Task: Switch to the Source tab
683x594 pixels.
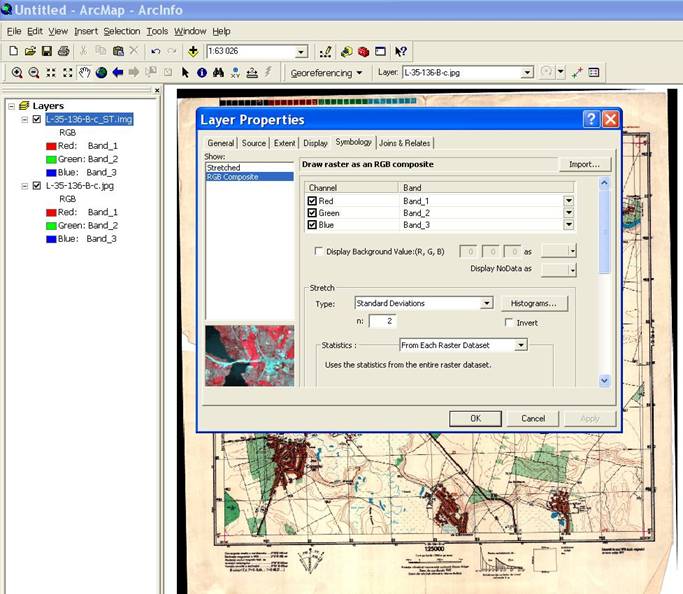Action: [x=254, y=143]
